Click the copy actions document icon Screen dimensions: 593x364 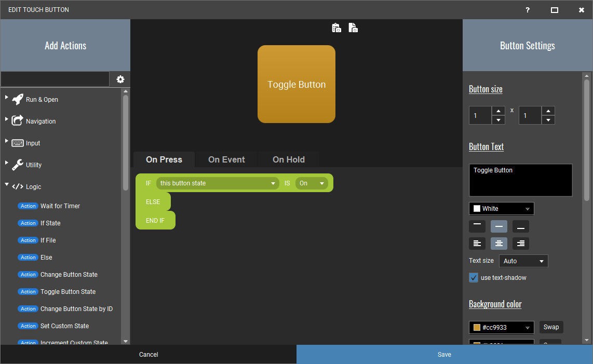(353, 28)
